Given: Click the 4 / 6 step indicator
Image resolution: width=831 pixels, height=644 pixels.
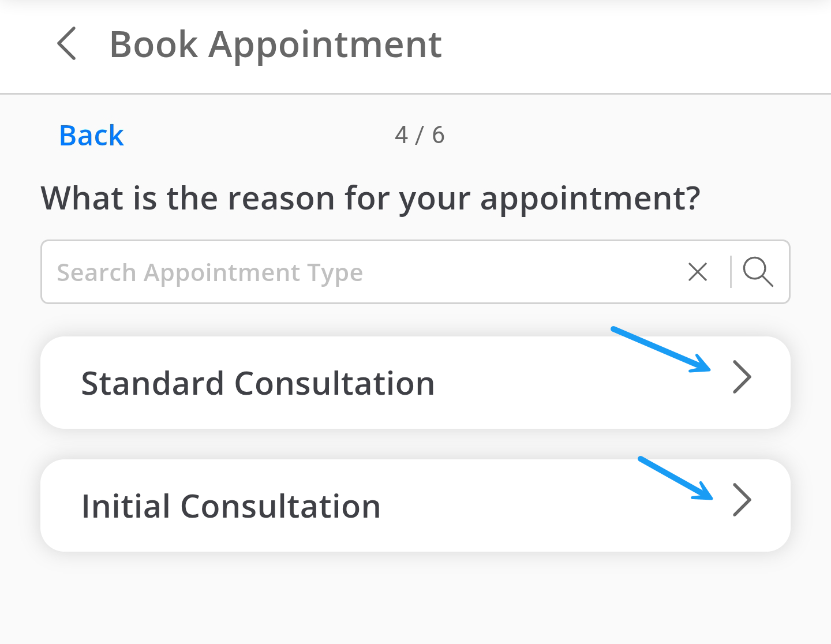Looking at the screenshot, I should pyautogui.click(x=420, y=135).
